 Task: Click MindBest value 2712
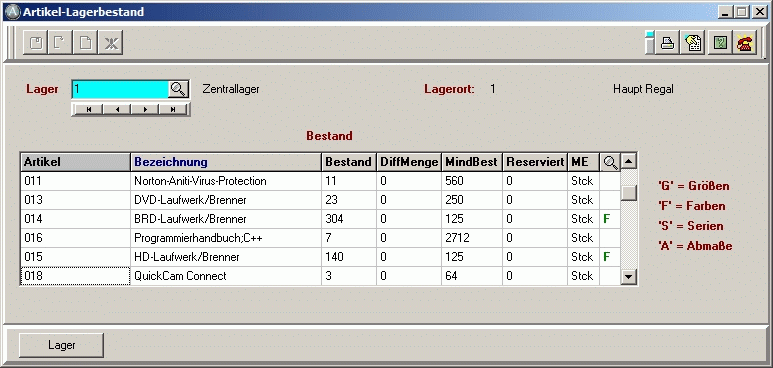pyautogui.click(x=472, y=238)
